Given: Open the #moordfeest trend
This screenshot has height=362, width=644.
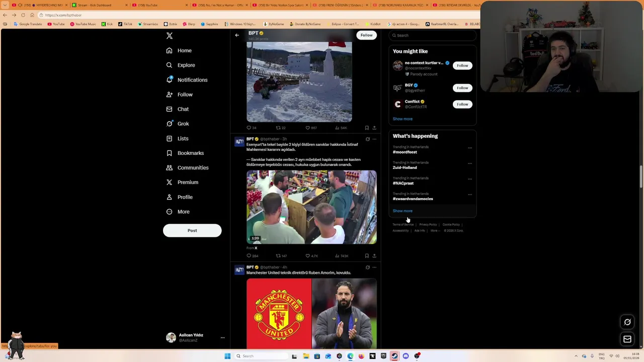Looking at the screenshot, I should (405, 152).
